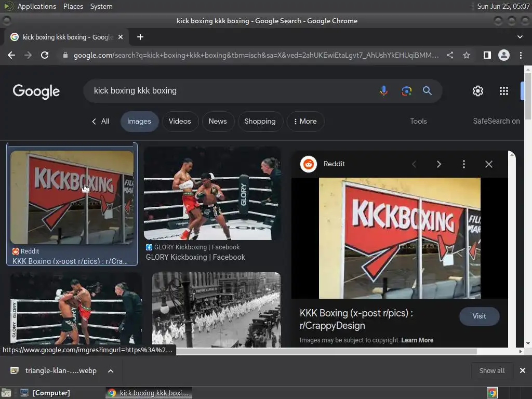Show all downloads
This screenshot has height=399, width=532.
[491, 370]
